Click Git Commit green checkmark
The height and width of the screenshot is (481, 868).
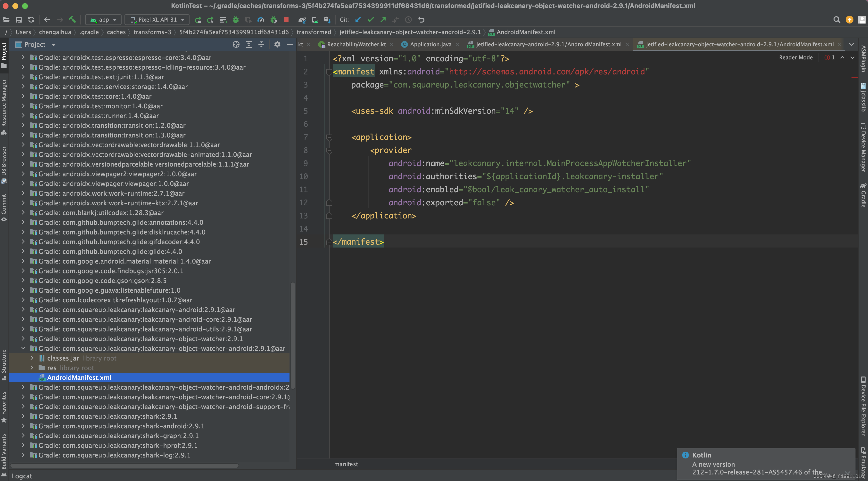371,20
